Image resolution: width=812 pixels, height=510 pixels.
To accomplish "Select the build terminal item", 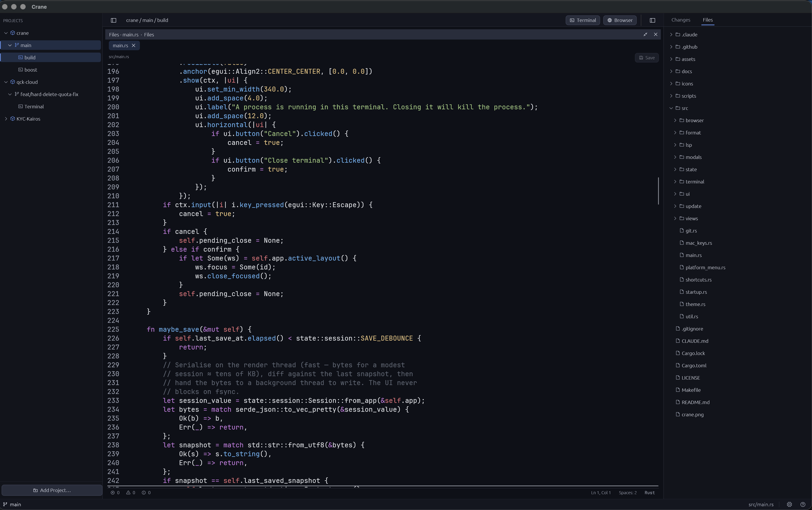I will pyautogui.click(x=51, y=57).
